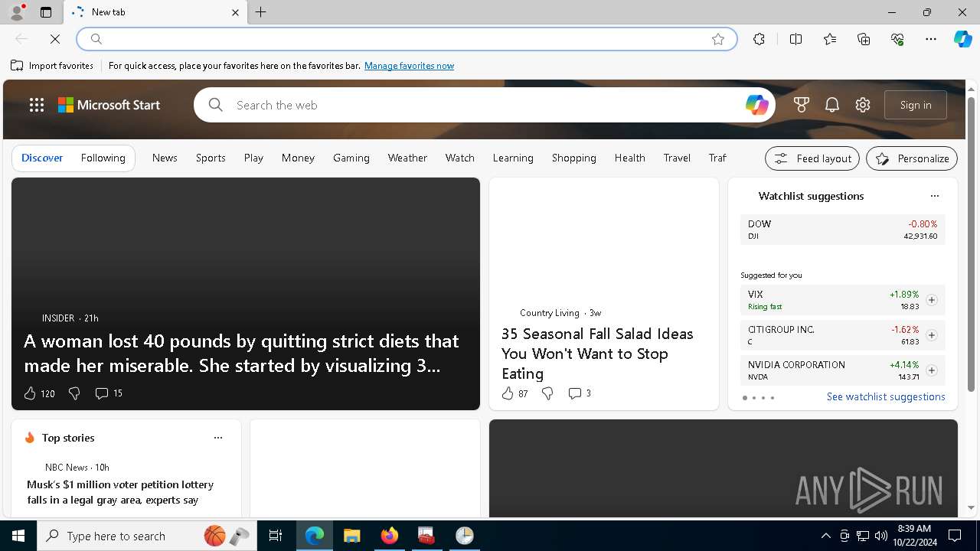Viewport: 980px width, 551px height.
Task: Open the Windows Start menu
Action: (x=18, y=536)
